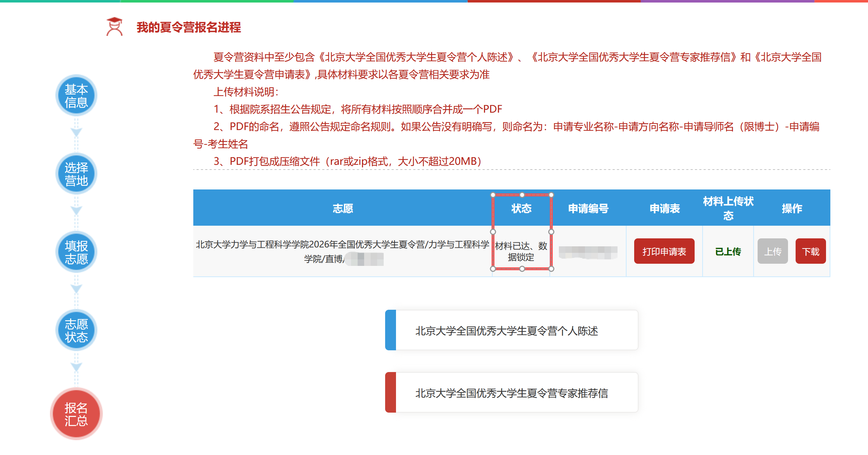Click the blurred application number cell

tap(588, 252)
